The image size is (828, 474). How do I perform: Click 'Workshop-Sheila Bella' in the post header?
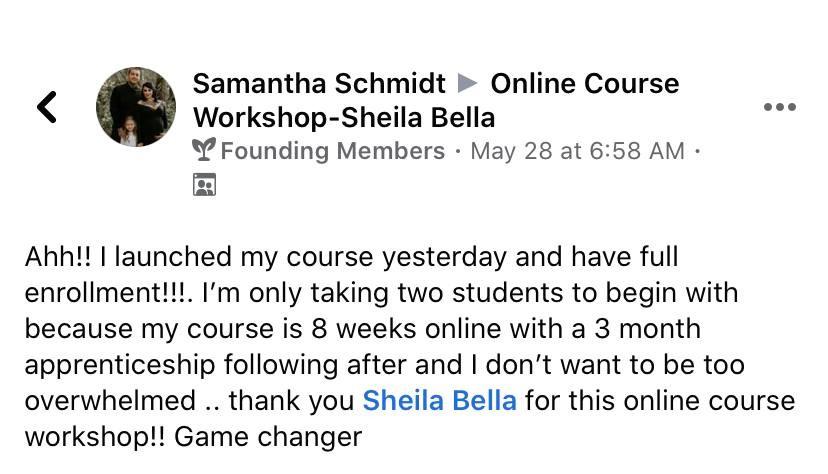[343, 117]
